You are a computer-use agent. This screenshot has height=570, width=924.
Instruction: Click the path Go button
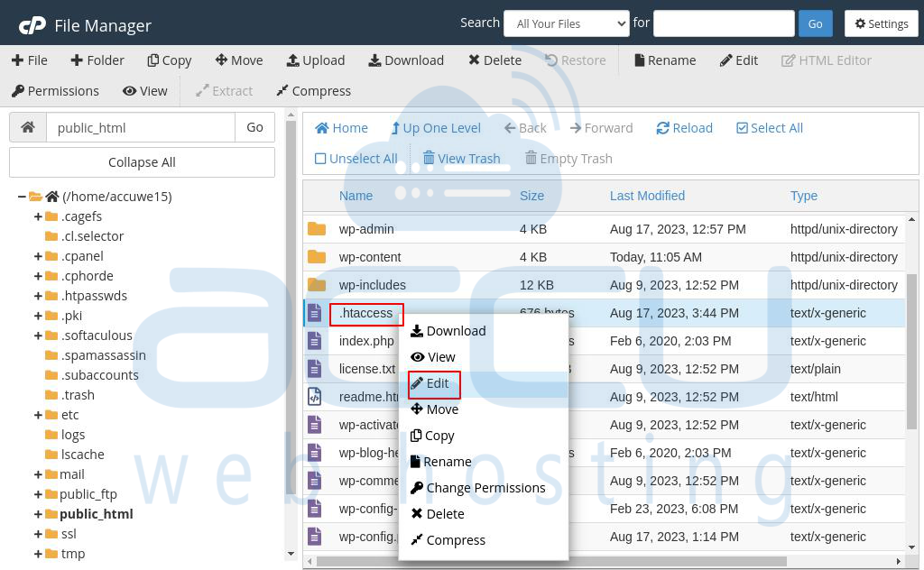(254, 127)
